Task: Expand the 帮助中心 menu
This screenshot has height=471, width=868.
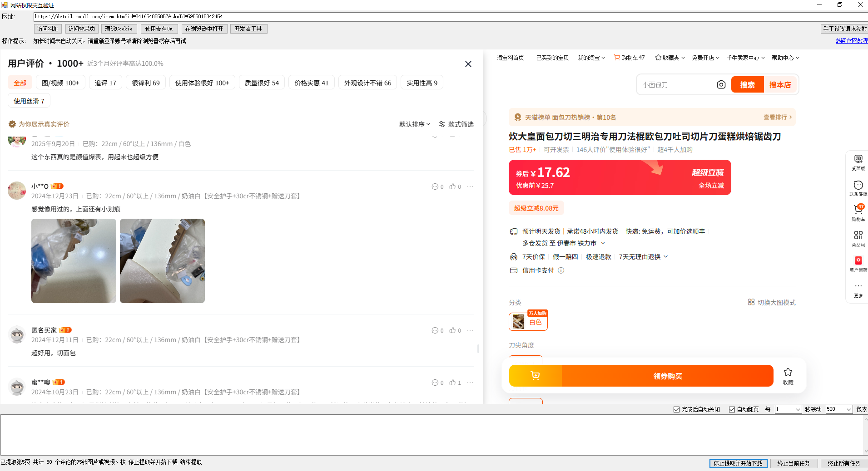Action: tap(785, 58)
